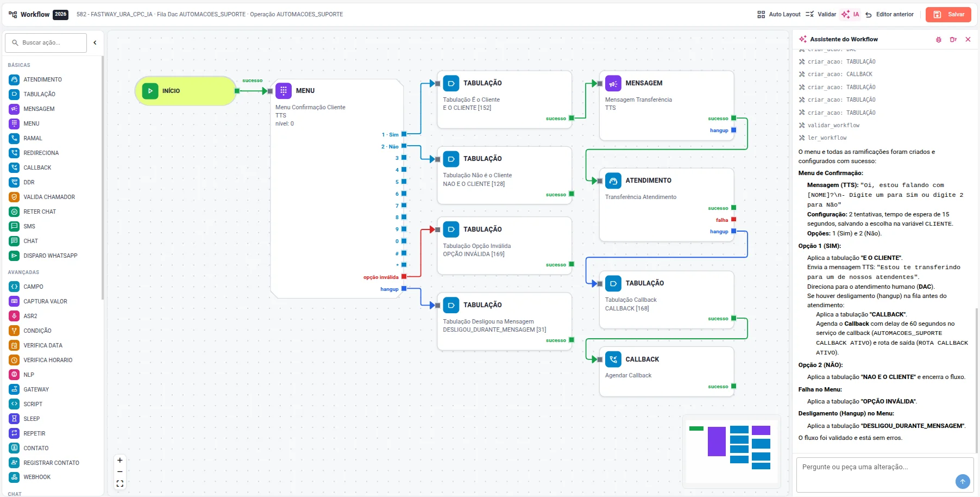The height and width of the screenshot is (497, 980).
Task: Click the debug bug icon in assistant
Action: pyautogui.click(x=939, y=39)
